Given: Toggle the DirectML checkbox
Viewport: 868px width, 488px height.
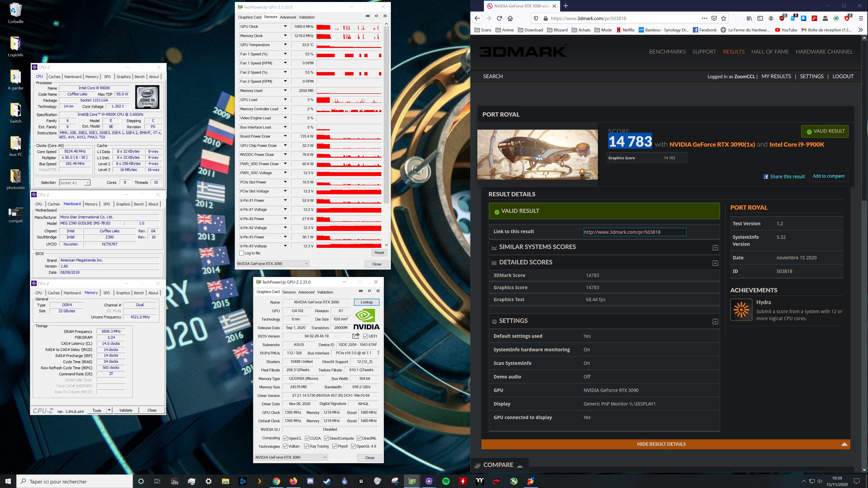Looking at the screenshot, I should [x=359, y=438].
